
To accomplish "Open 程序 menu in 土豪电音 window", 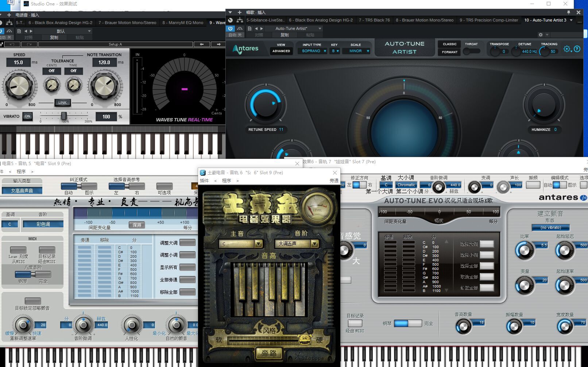I will pyautogui.click(x=227, y=180).
